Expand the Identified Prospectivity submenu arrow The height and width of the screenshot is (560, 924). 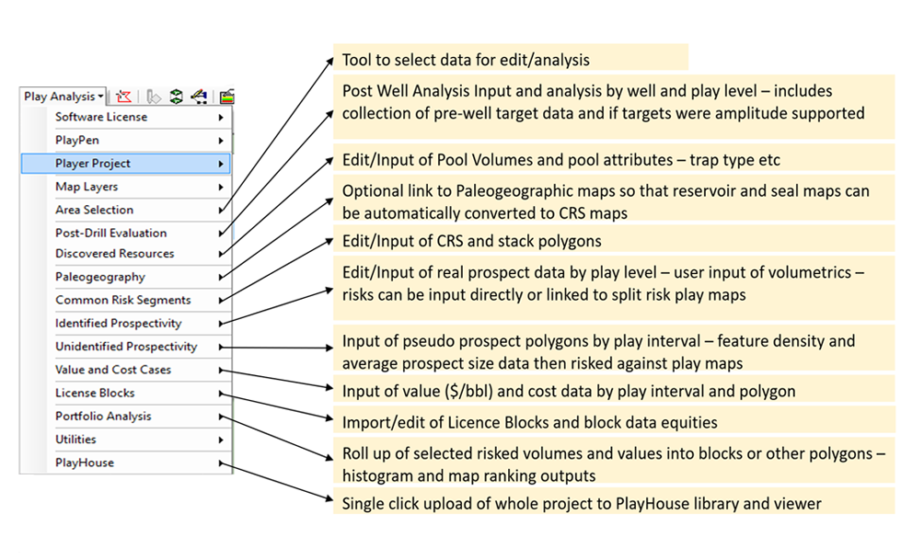click(220, 324)
